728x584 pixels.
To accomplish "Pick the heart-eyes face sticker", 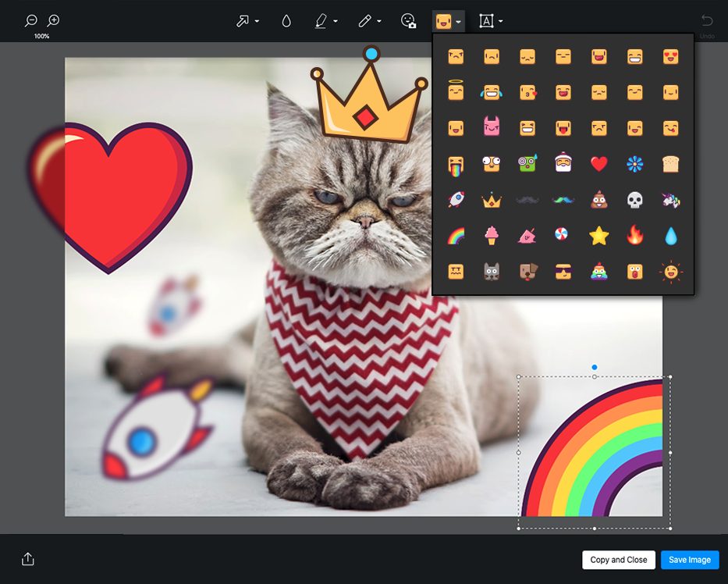I will (670, 56).
